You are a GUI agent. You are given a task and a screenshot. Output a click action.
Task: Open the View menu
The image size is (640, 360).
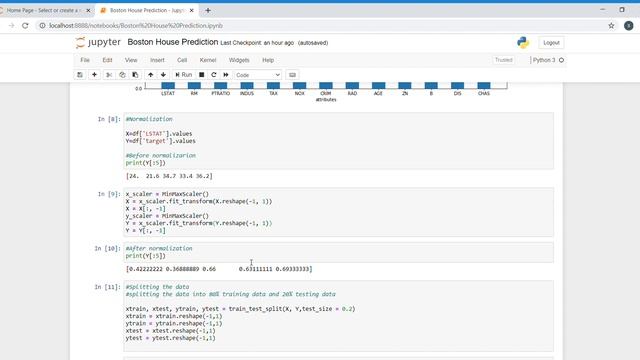pos(131,60)
